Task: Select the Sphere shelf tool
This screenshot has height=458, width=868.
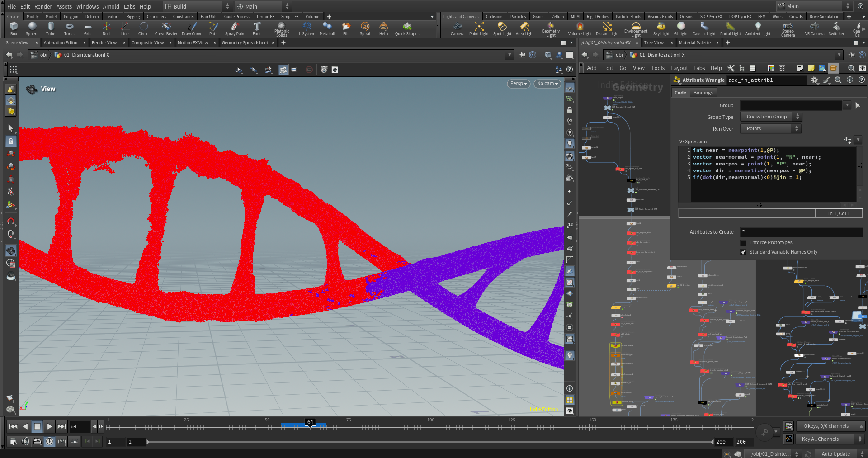Action: click(x=32, y=28)
